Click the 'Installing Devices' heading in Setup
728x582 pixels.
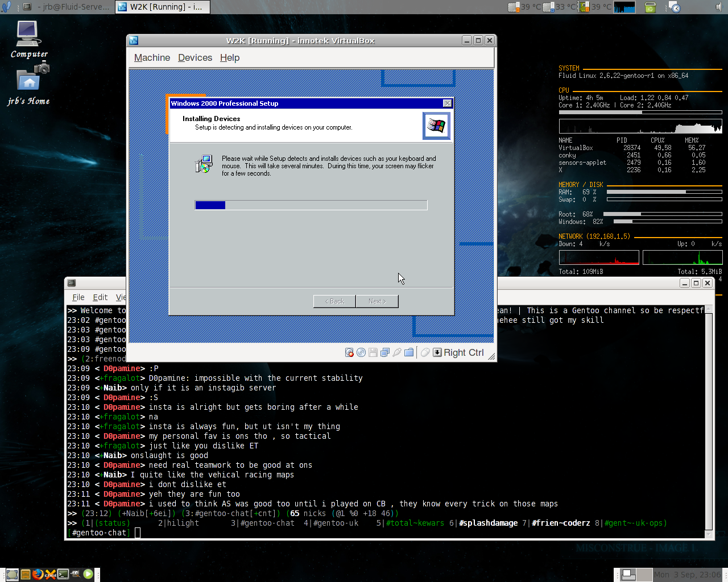[x=211, y=118]
